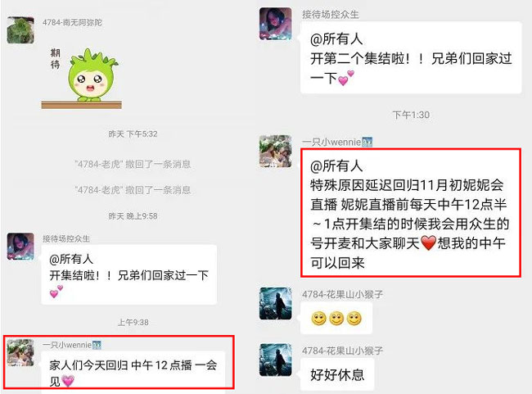Open 一只小wennie avatar above 家人们今天回归 message
The height and width of the screenshot is (394, 532).
[20, 352]
